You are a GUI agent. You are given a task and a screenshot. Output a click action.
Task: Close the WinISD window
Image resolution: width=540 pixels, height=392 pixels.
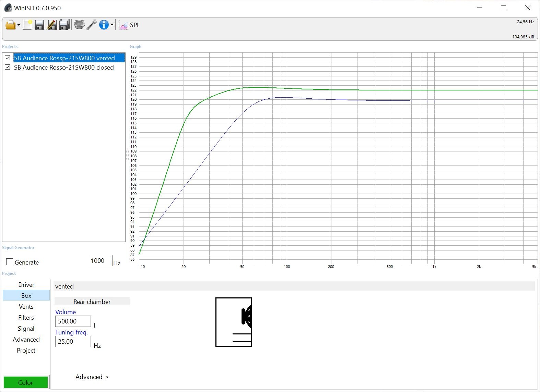pos(527,8)
